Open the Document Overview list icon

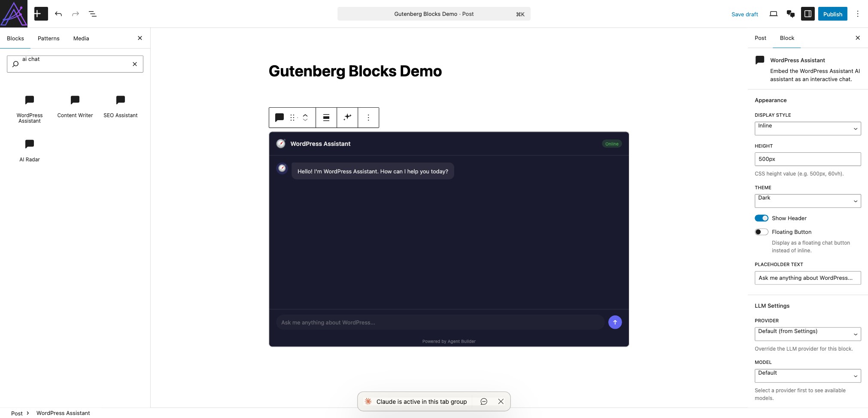pyautogui.click(x=93, y=13)
